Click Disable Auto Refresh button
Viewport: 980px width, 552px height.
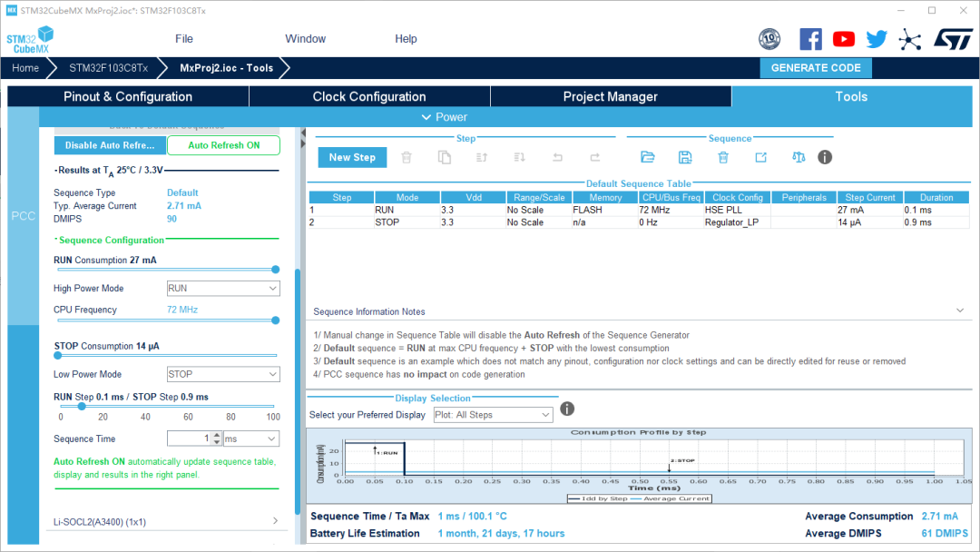(x=110, y=145)
